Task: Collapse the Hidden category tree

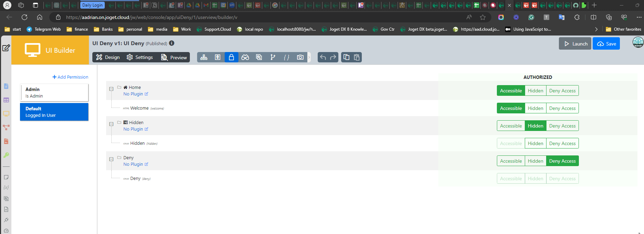Action: tap(111, 124)
